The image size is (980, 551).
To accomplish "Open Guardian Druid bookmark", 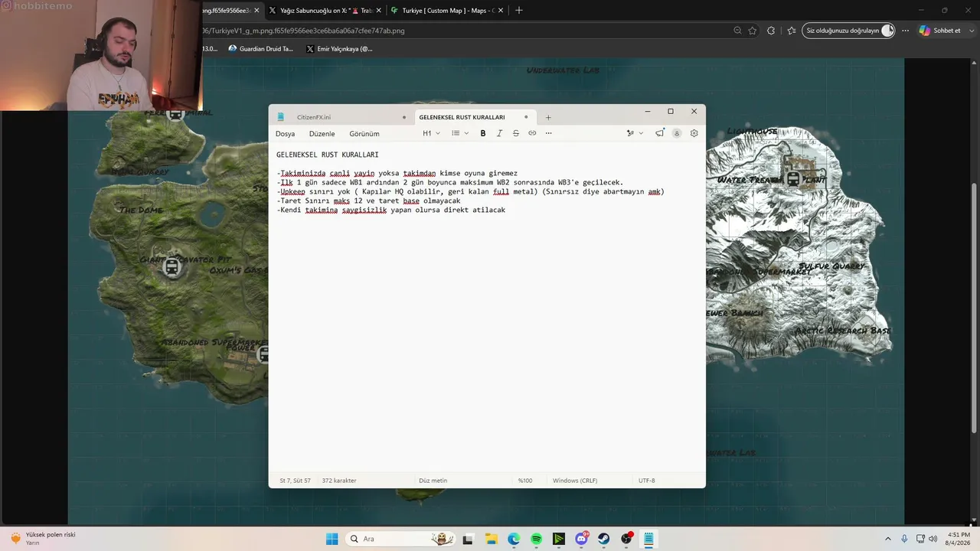I will tap(261, 48).
